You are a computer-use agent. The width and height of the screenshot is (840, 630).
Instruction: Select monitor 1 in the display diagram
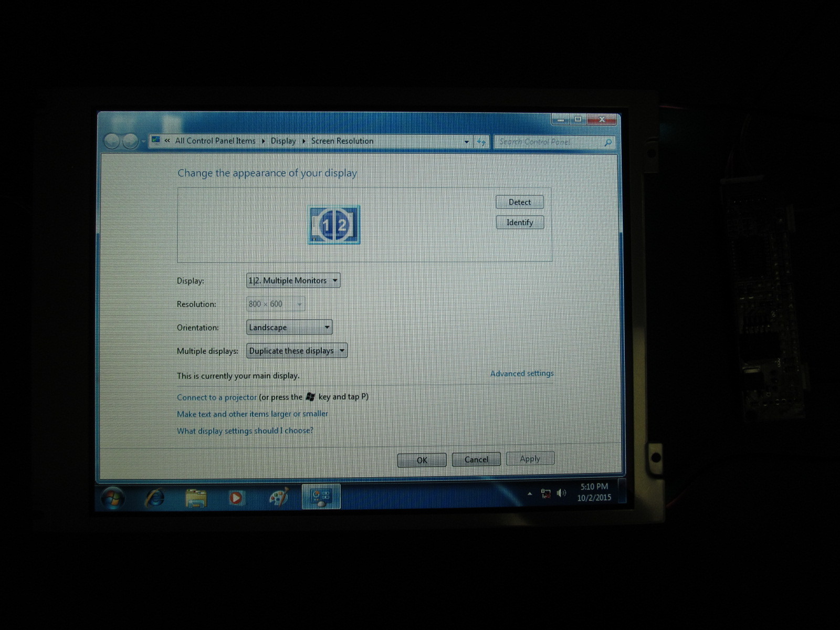tap(324, 226)
